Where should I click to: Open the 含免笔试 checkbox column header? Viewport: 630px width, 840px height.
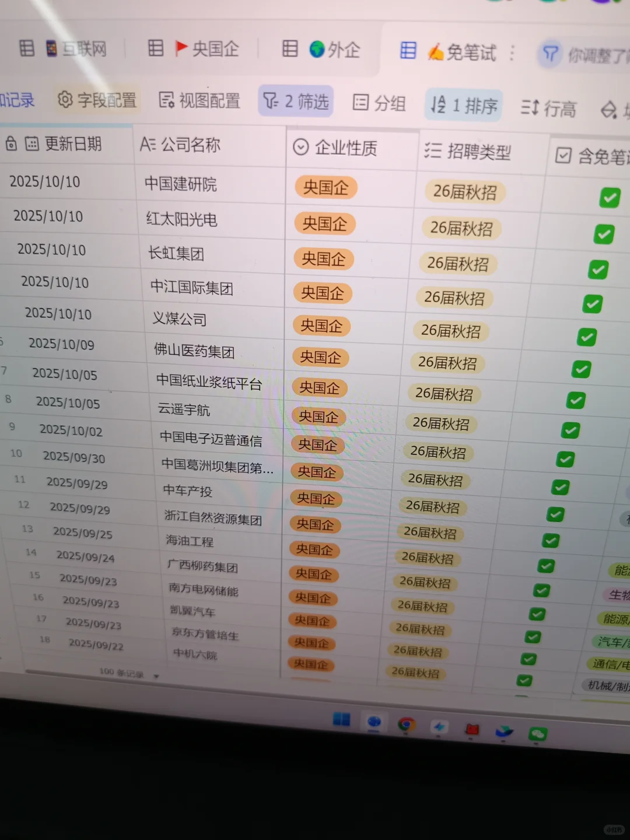[589, 156]
